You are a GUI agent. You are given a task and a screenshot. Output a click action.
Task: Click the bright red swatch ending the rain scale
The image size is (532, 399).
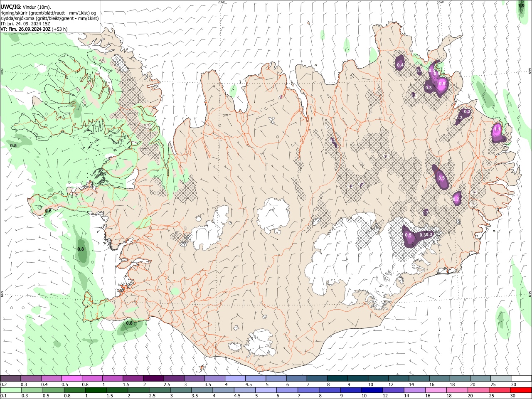(521, 390)
